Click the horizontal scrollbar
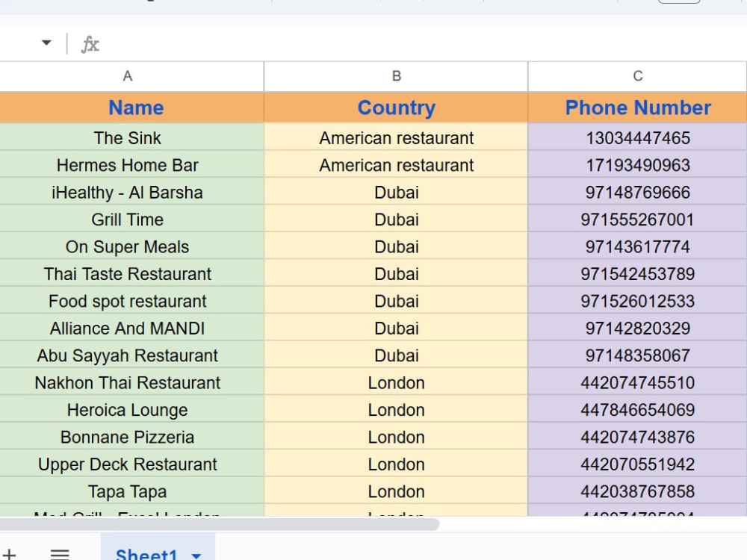Image resolution: width=747 pixels, height=560 pixels. point(219,524)
